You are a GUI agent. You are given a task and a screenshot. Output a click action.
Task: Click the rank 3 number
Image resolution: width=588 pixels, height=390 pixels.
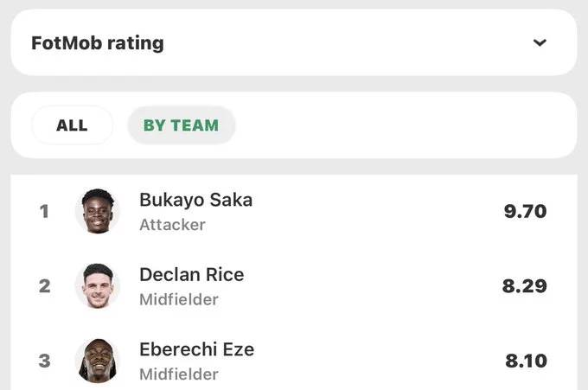[x=44, y=361]
